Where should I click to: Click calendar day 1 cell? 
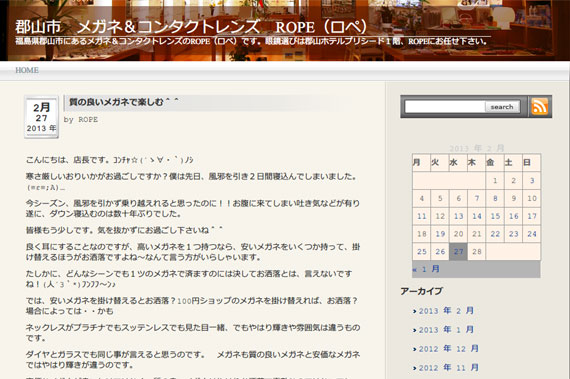click(495, 181)
